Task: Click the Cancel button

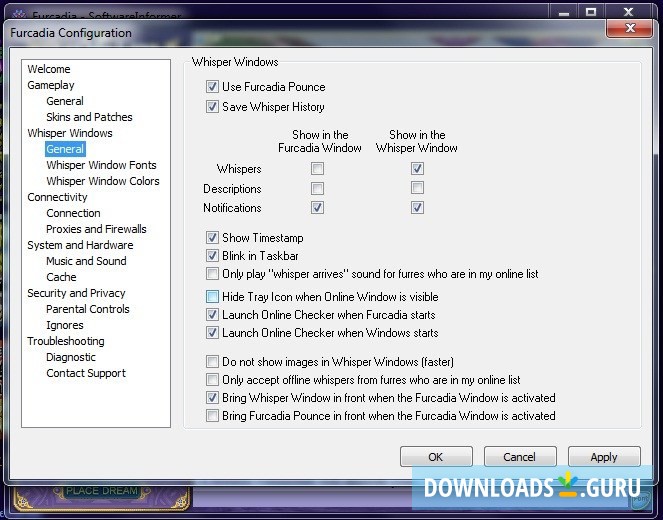Action: [520, 457]
